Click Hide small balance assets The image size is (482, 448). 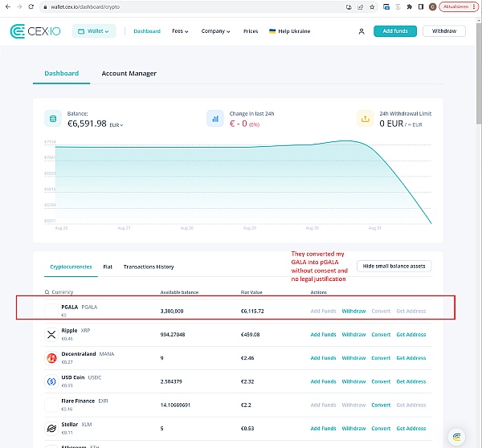click(x=394, y=266)
